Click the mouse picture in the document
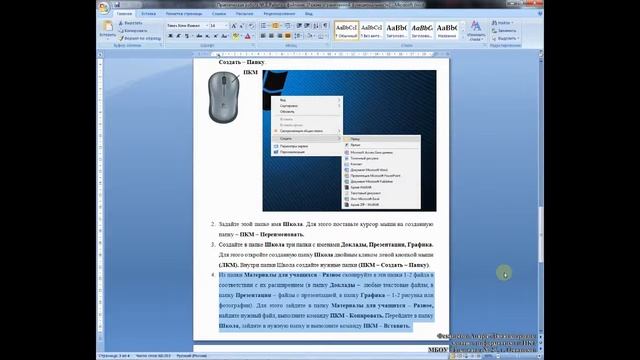This screenshot has width=640, height=360. [224, 97]
